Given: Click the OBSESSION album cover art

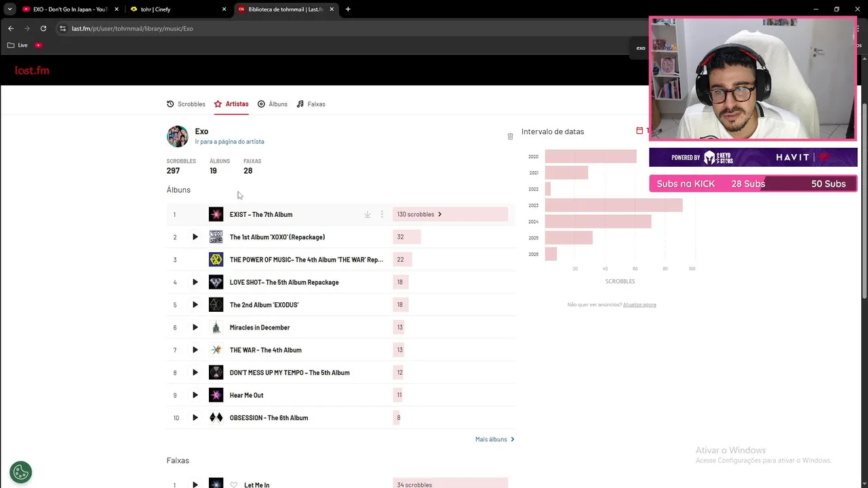Looking at the screenshot, I should pyautogui.click(x=216, y=418).
